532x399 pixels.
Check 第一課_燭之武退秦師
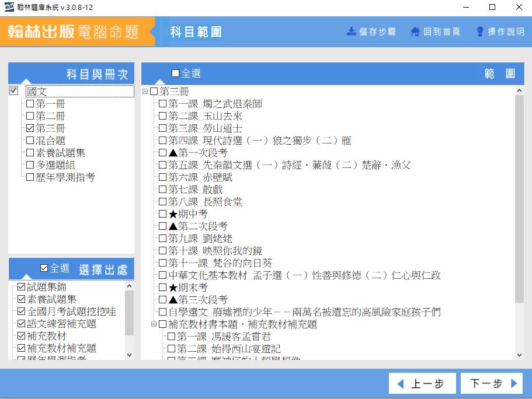(162, 103)
